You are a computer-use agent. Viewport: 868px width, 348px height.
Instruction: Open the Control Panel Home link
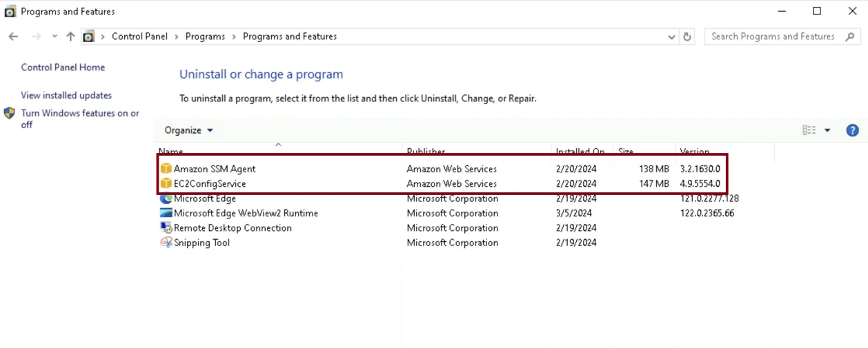click(x=63, y=68)
